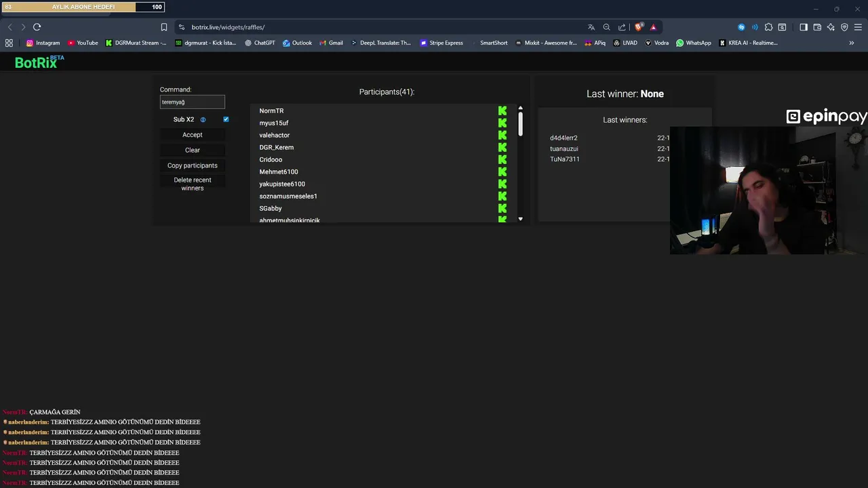Click the Sub X2 info icon
This screenshot has width=868, height=488.
coord(203,120)
